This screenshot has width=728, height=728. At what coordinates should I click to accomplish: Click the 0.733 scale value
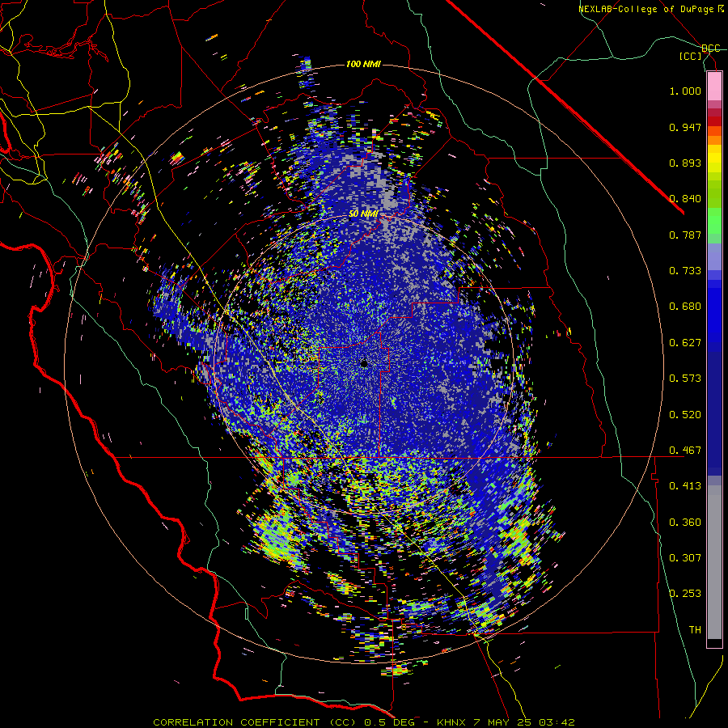click(x=685, y=271)
